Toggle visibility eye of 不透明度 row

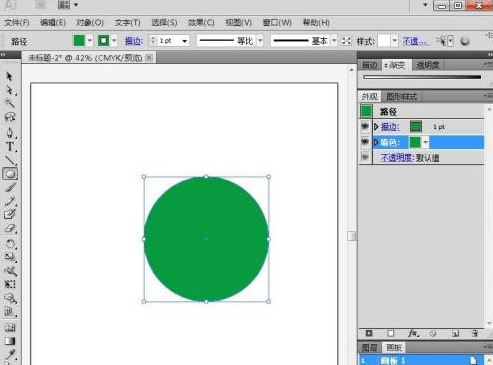point(365,157)
